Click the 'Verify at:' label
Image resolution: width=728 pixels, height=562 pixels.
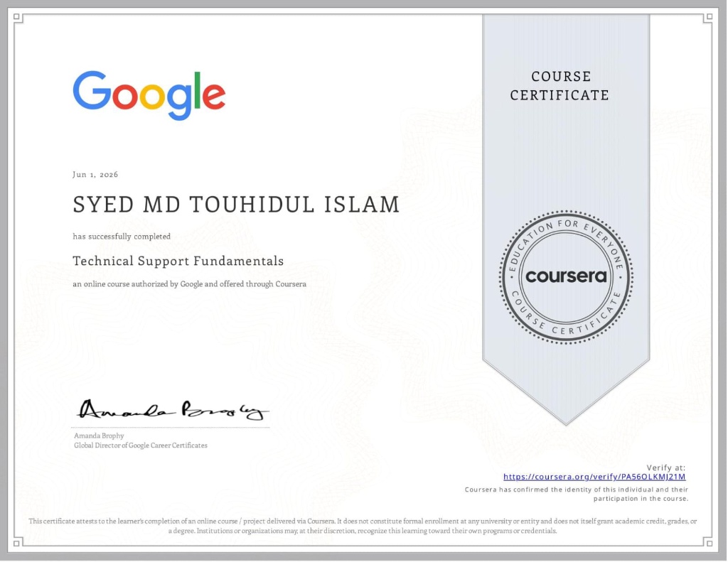(x=665, y=468)
